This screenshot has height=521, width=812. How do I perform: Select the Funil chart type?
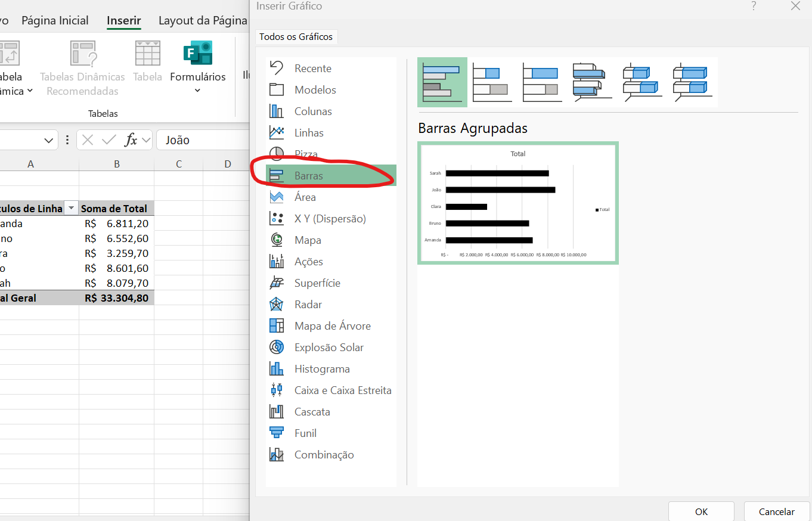point(331,433)
